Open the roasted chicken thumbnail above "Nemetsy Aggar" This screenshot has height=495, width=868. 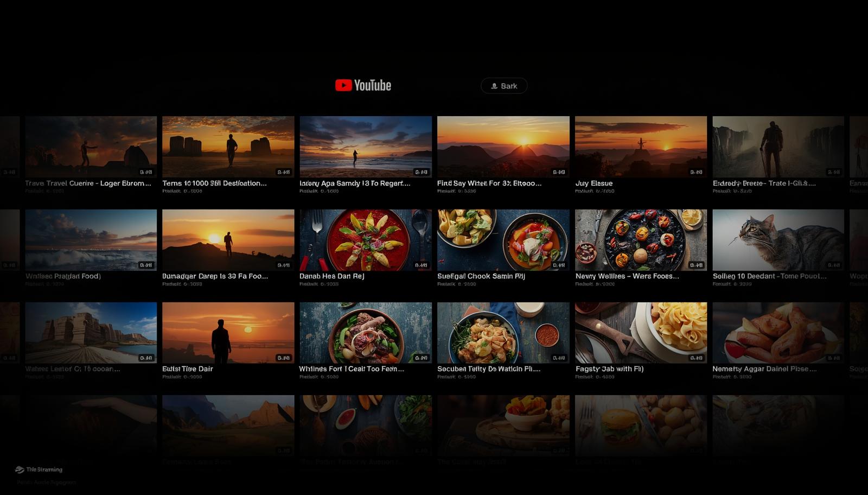[x=778, y=333]
